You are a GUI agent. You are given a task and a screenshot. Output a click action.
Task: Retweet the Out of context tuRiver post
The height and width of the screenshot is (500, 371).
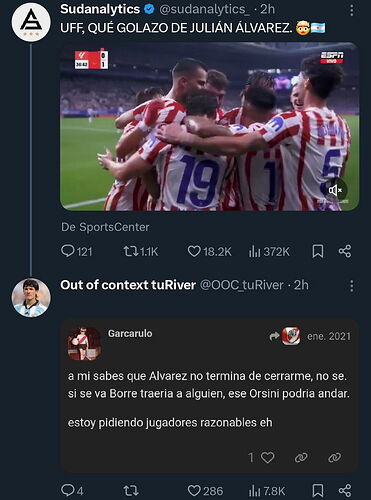click(131, 491)
